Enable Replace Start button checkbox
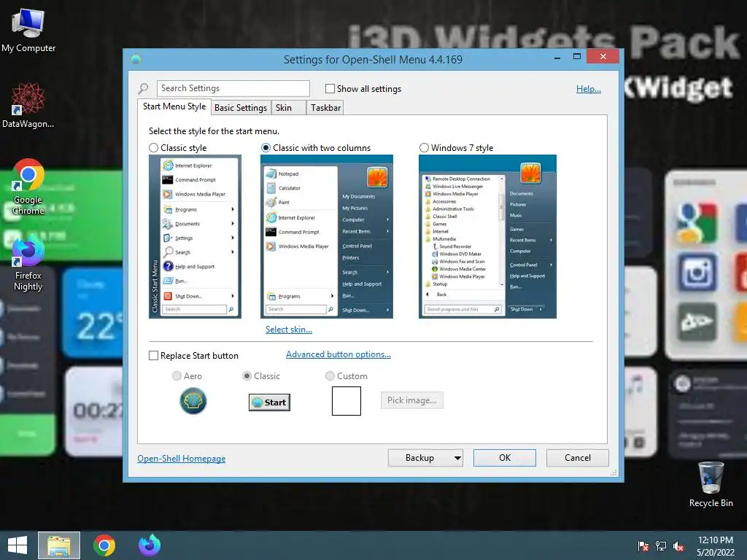747x560 pixels. (153, 356)
